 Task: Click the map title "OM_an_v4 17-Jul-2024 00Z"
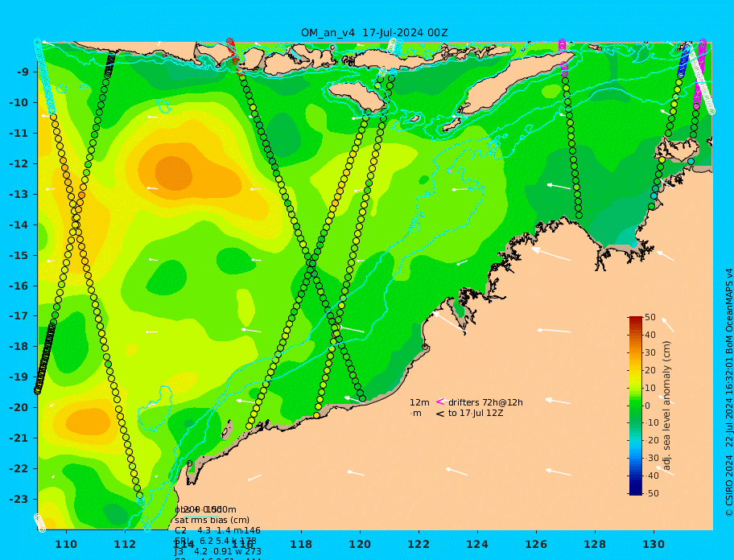[x=374, y=33]
